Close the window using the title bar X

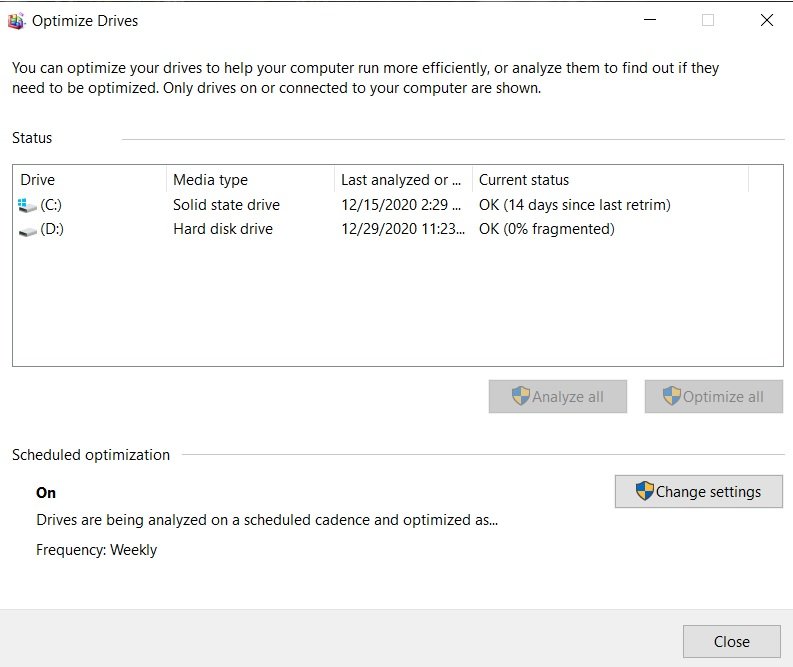click(767, 20)
